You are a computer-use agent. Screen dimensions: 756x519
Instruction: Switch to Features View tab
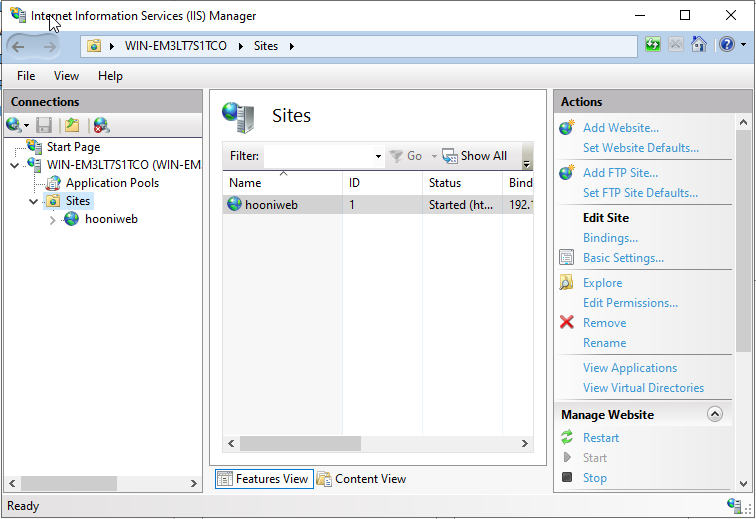[264, 479]
